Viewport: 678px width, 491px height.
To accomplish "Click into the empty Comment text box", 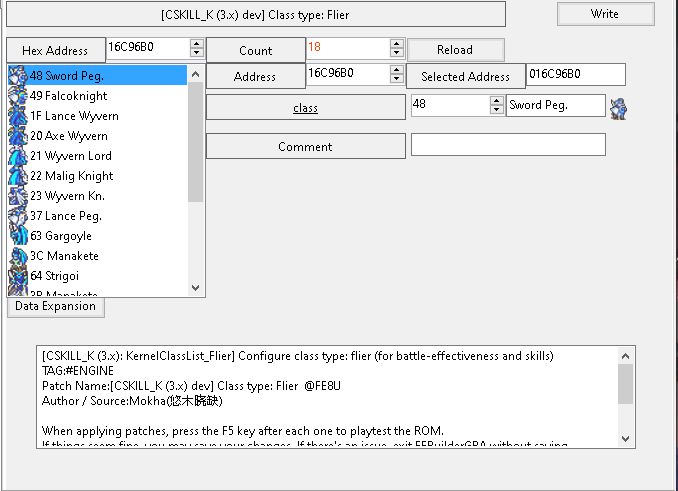I will click(508, 144).
